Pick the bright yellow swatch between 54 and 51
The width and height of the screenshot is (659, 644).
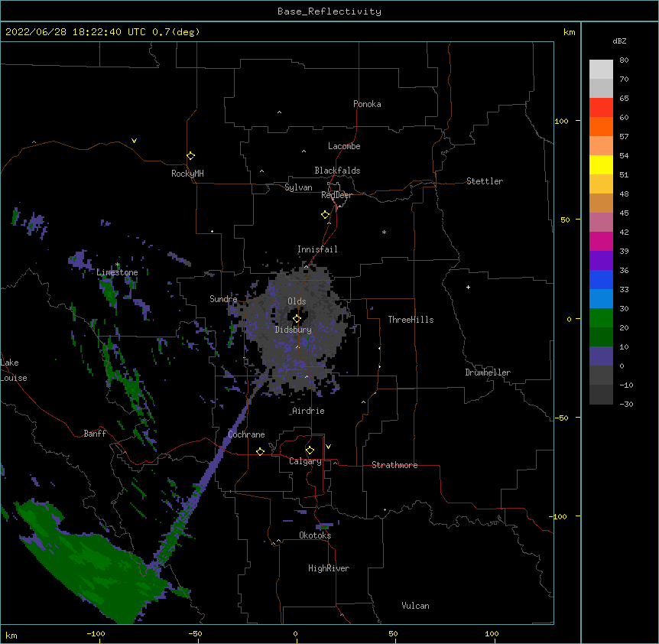[x=601, y=164]
